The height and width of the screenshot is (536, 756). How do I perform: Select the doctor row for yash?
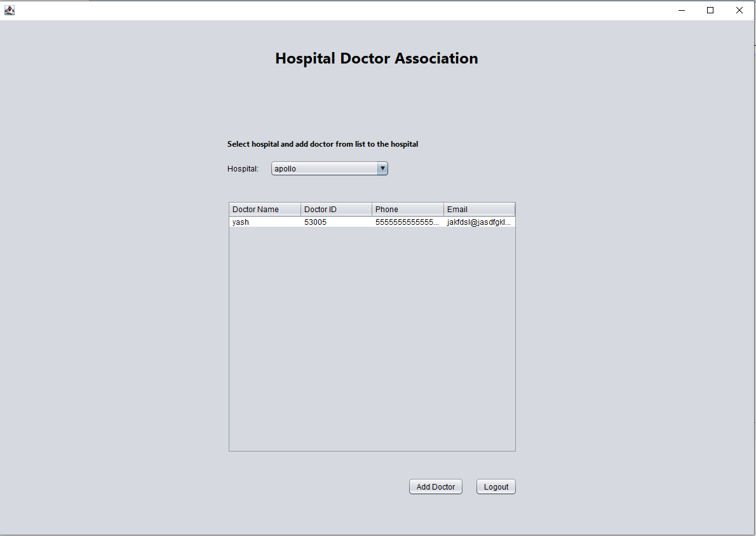pos(264,222)
